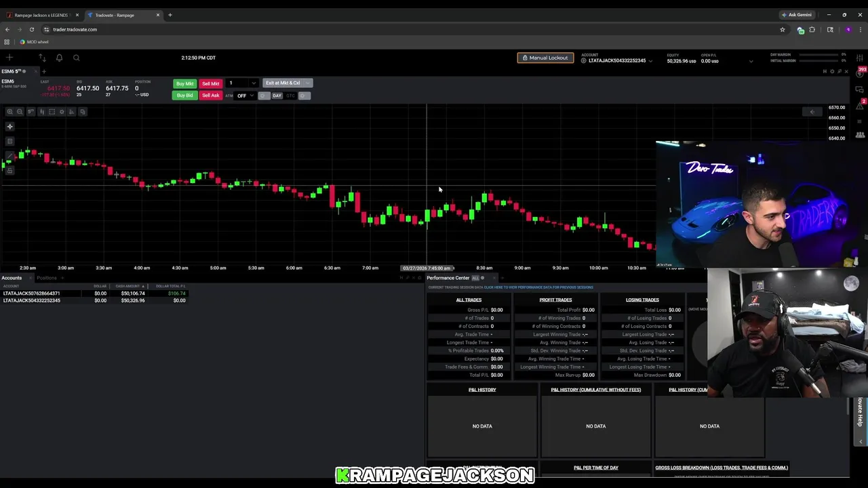Click the Buy Mkt button
The height and width of the screenshot is (488, 868).
coord(184,83)
